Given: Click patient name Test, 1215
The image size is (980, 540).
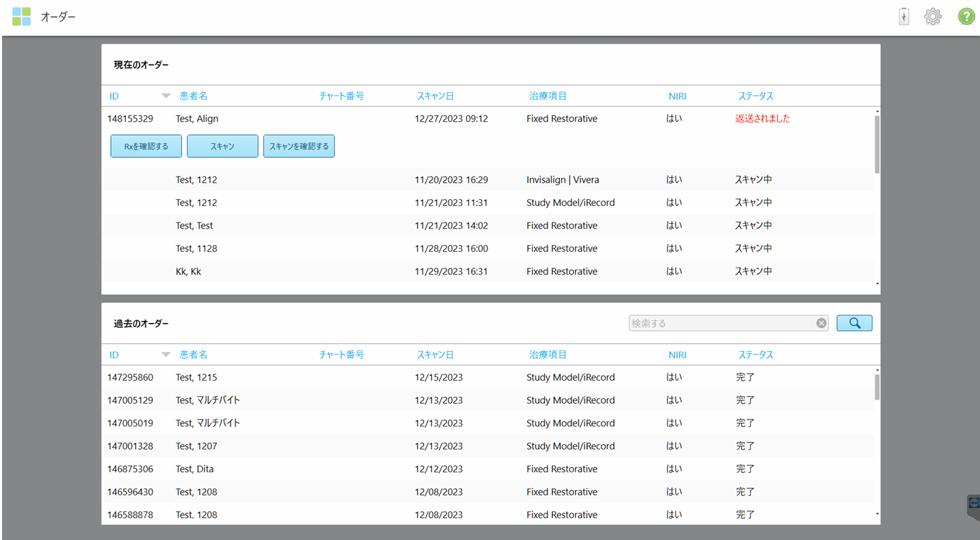Looking at the screenshot, I should point(196,377).
